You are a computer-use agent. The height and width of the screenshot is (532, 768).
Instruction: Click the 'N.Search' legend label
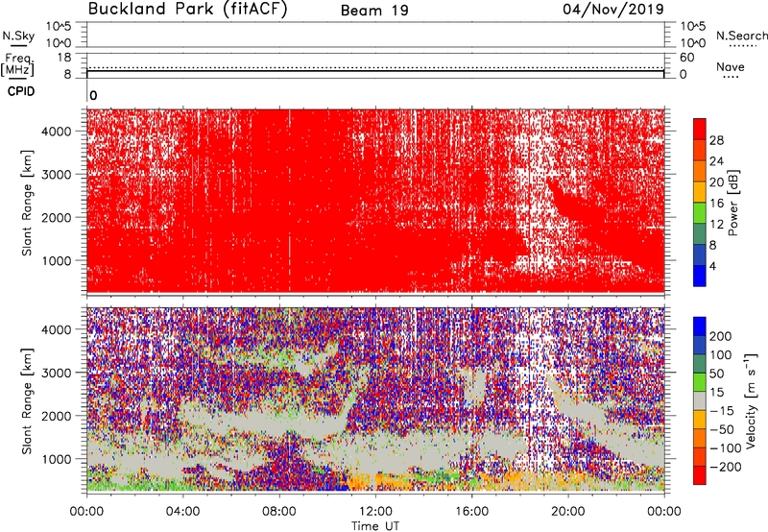click(741, 36)
